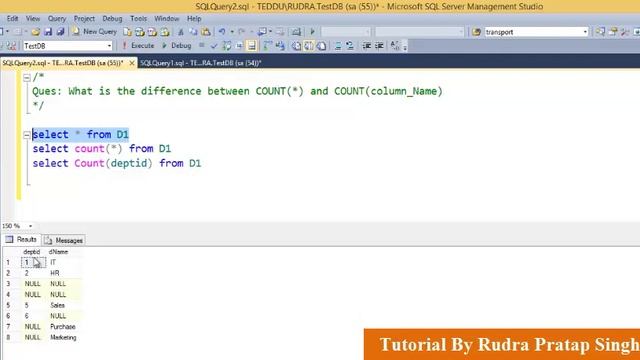Start a New Query
This screenshot has width=640, height=360.
click(94, 32)
